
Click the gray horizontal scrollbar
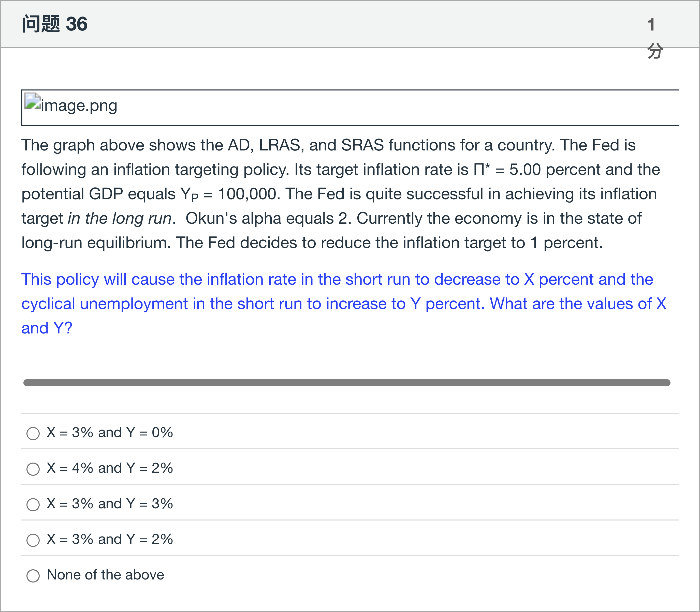coord(347,382)
